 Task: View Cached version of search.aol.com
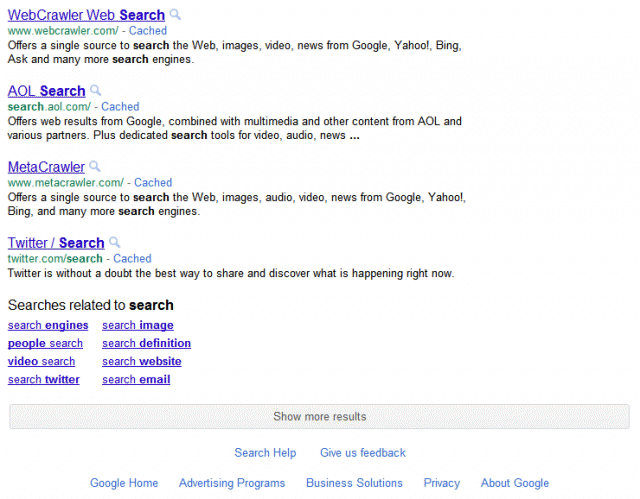[x=120, y=107]
